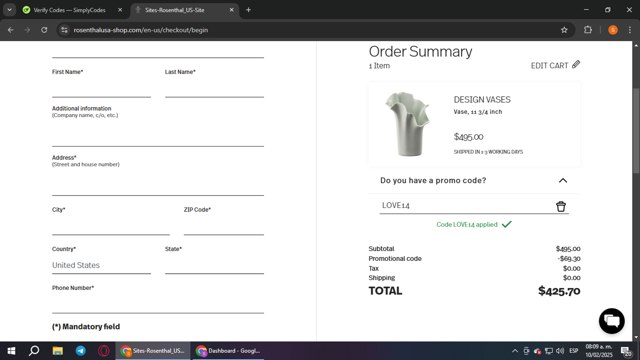The image size is (640, 360).
Task: Launch Opera browser from the taskbar
Action: pyautogui.click(x=104, y=351)
